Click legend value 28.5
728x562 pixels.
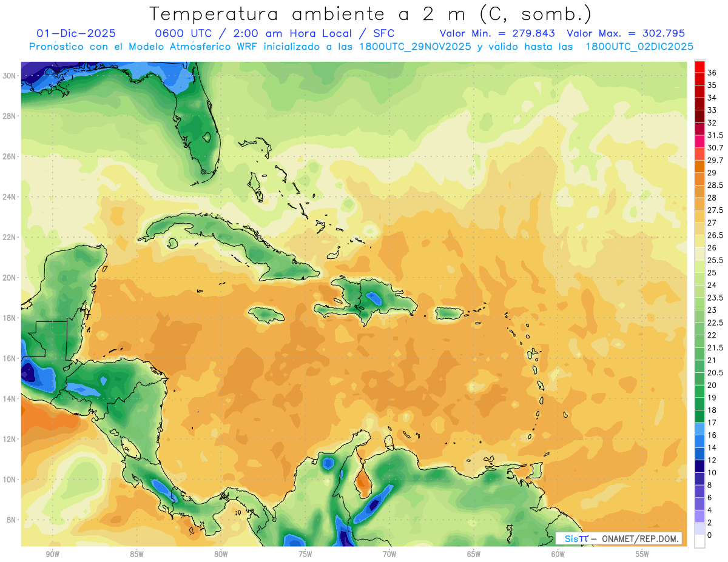715,185
